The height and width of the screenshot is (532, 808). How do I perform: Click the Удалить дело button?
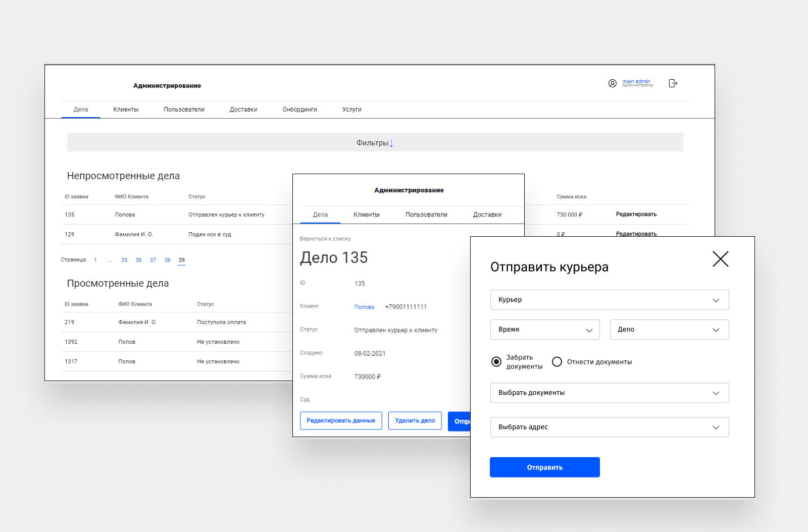point(415,420)
